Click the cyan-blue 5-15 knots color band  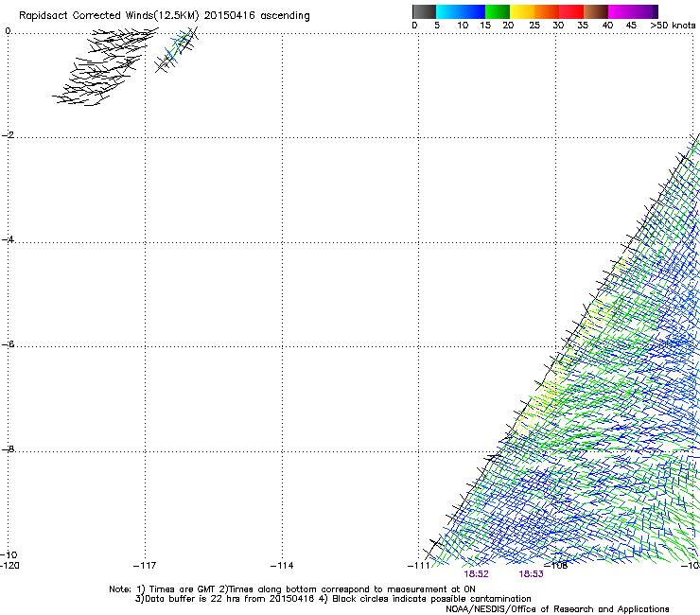[461, 11]
